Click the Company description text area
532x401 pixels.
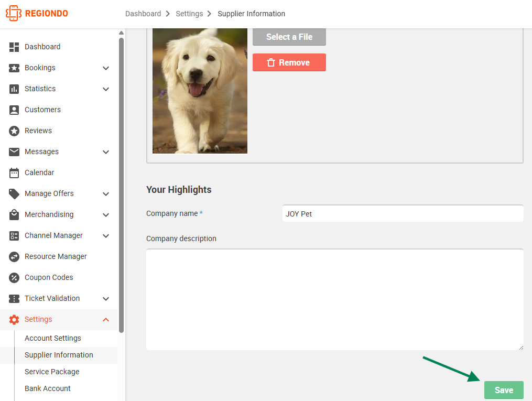334,299
